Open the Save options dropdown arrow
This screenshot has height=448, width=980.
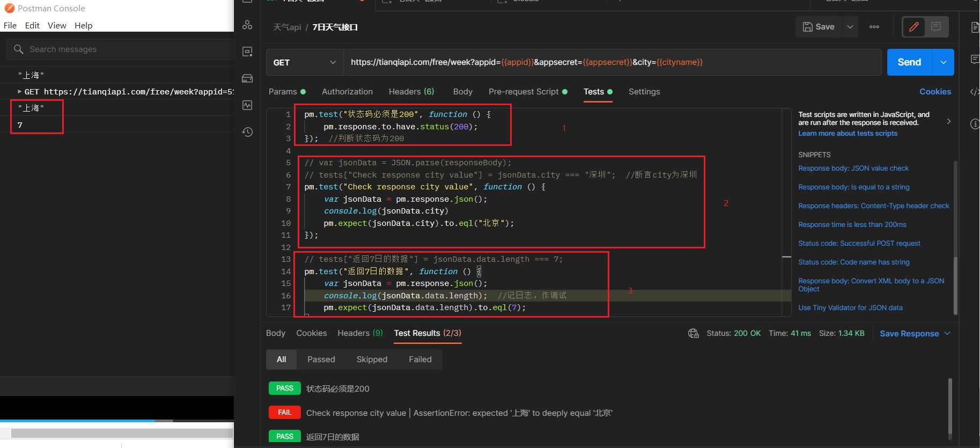click(x=850, y=27)
